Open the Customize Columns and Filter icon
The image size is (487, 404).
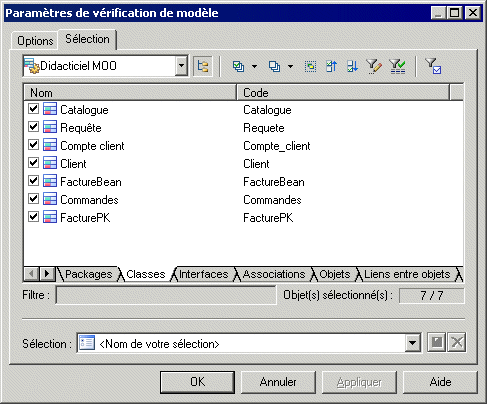(x=374, y=66)
